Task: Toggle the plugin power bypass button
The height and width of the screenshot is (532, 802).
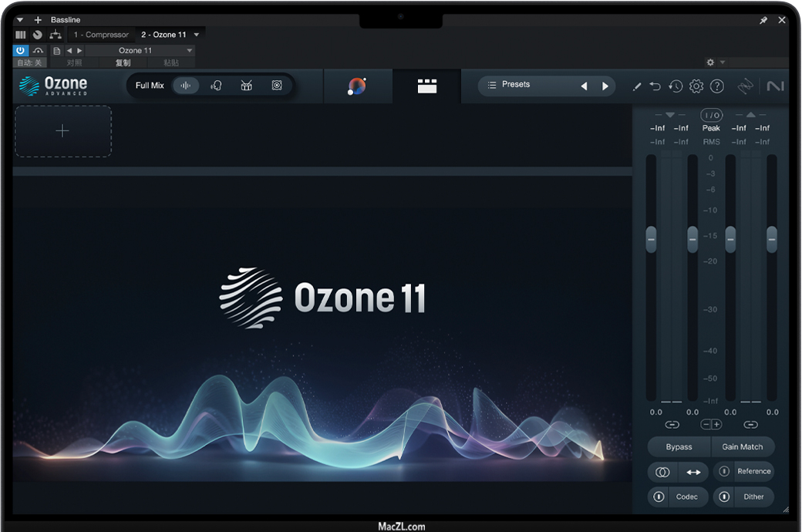Action: [x=21, y=50]
